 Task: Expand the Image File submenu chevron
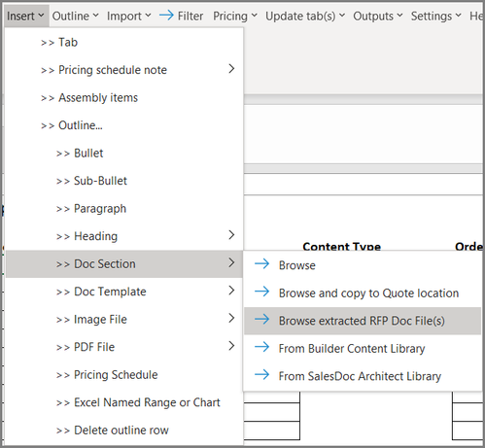231,318
